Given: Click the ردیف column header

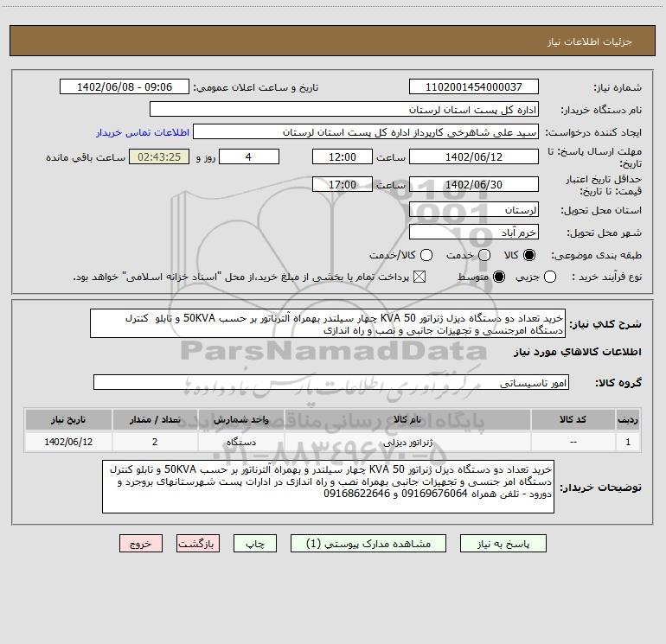Looking at the screenshot, I should coord(628,419).
